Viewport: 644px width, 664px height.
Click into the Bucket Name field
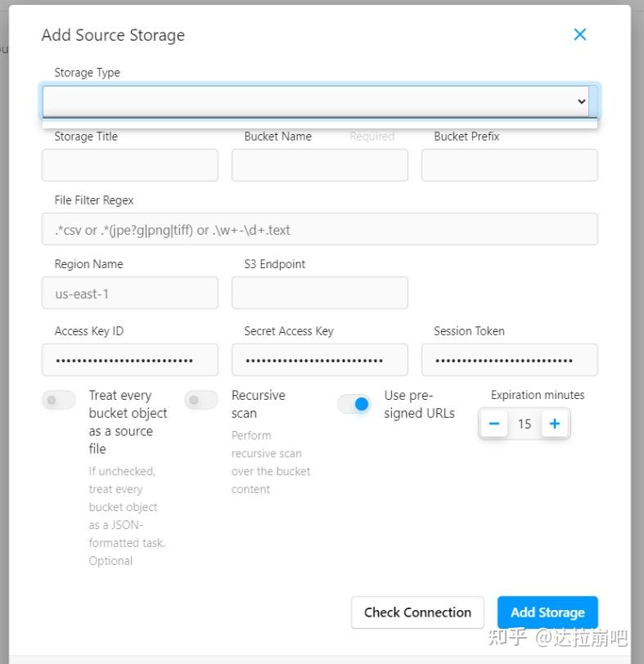[320, 165]
